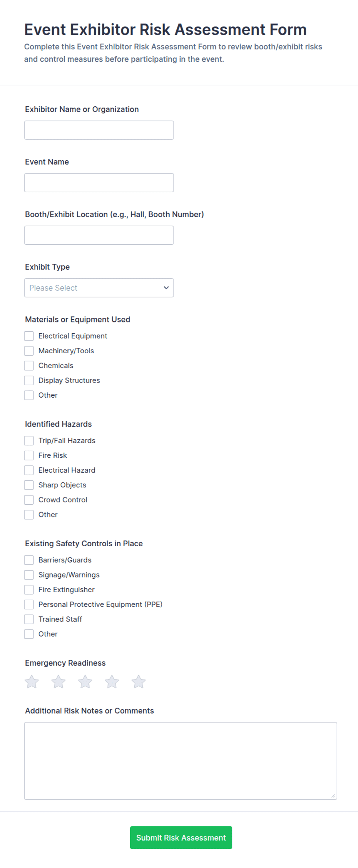Open the Exhibit Type Please Select dropdown
The width and height of the screenshot is (358, 868).
tap(99, 288)
